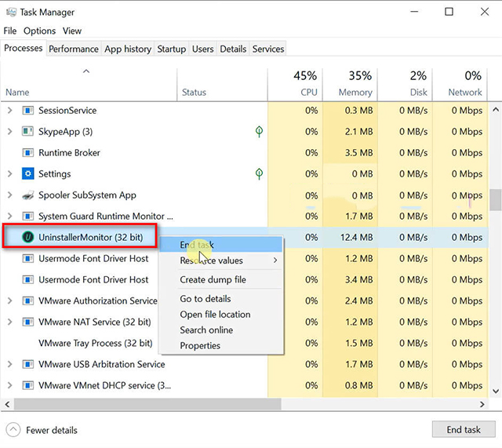The width and height of the screenshot is (502, 448).
Task: Expand the SessionService process group
Action: pos(10,111)
